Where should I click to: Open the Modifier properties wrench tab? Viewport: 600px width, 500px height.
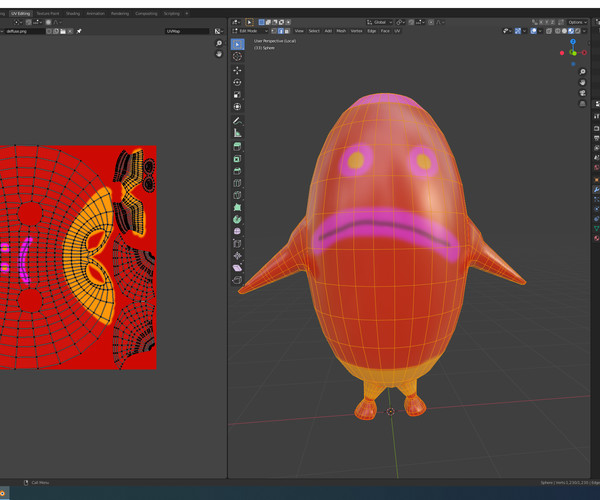pyautogui.click(x=596, y=188)
